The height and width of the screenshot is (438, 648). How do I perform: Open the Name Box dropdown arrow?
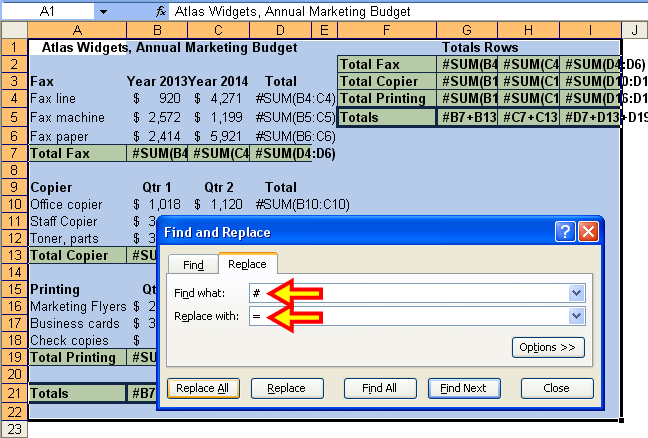103,12
